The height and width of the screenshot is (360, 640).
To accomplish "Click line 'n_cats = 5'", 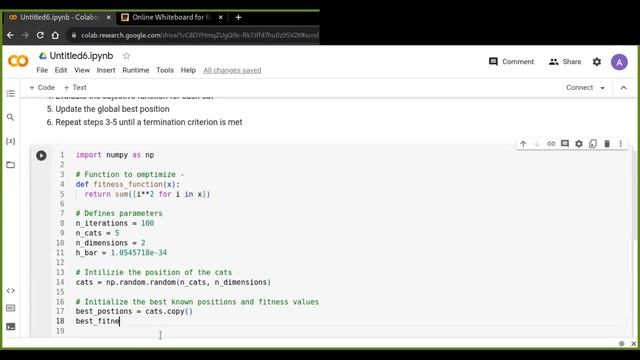I will click(x=97, y=233).
